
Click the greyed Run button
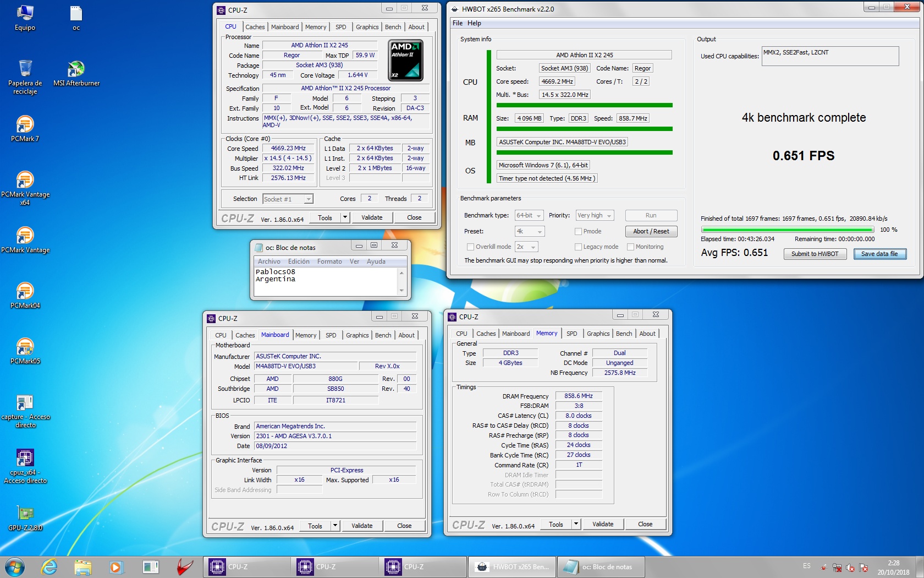coord(651,215)
